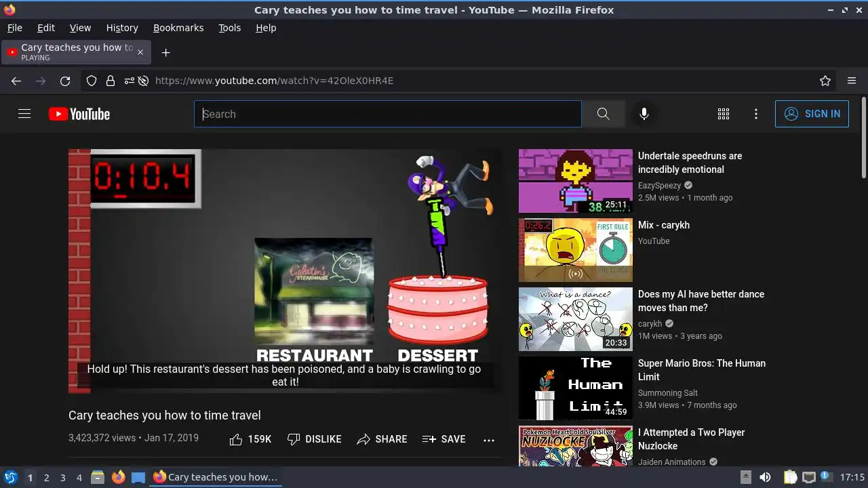Image resolution: width=868 pixels, height=488 pixels.
Task: Open Pokemon Nuzlocke video thumbnail
Action: (576, 446)
